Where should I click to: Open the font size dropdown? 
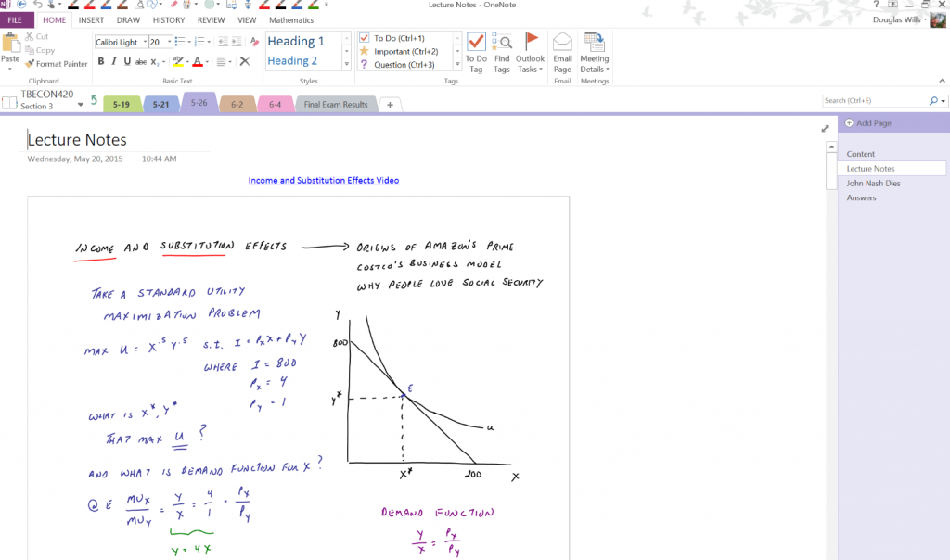coord(167,42)
